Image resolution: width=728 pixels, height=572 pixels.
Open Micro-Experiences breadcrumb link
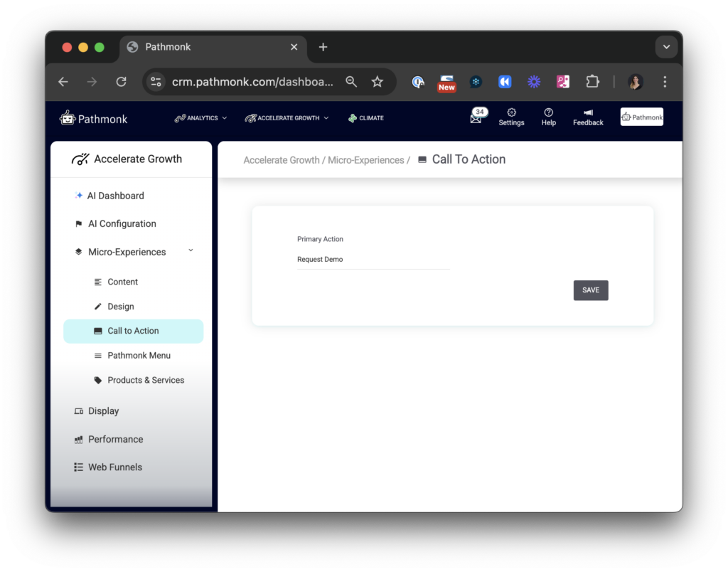pyautogui.click(x=366, y=159)
